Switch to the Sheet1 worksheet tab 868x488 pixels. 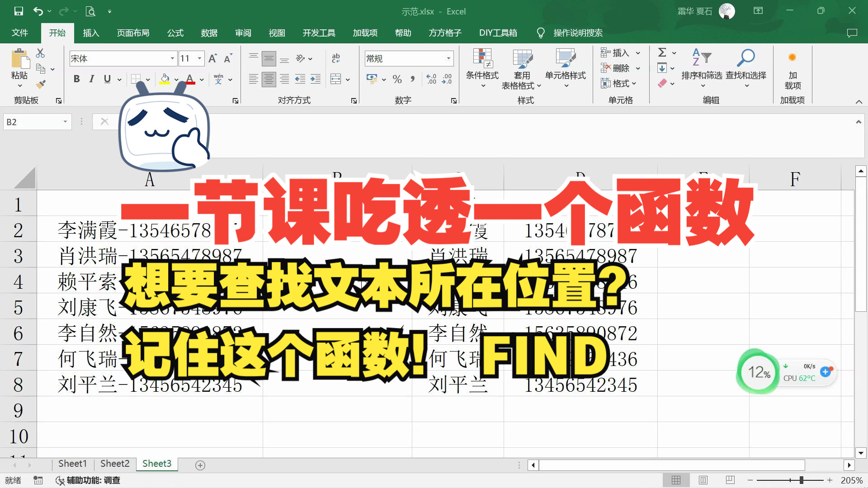[x=72, y=464]
